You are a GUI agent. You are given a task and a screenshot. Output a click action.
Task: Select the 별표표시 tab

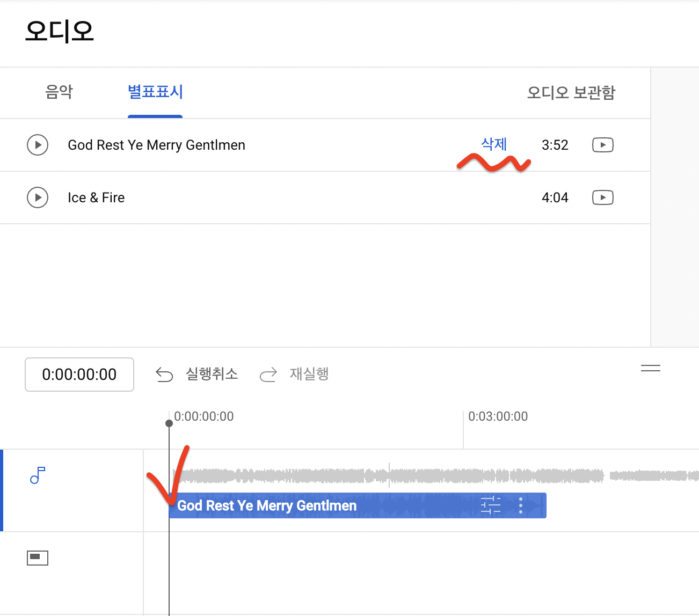155,92
